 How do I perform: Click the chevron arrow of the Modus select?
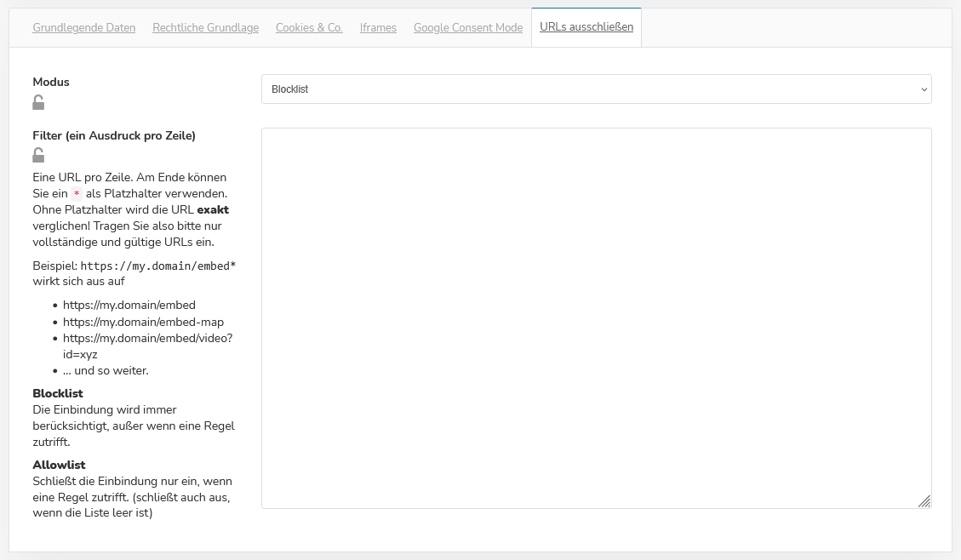924,89
